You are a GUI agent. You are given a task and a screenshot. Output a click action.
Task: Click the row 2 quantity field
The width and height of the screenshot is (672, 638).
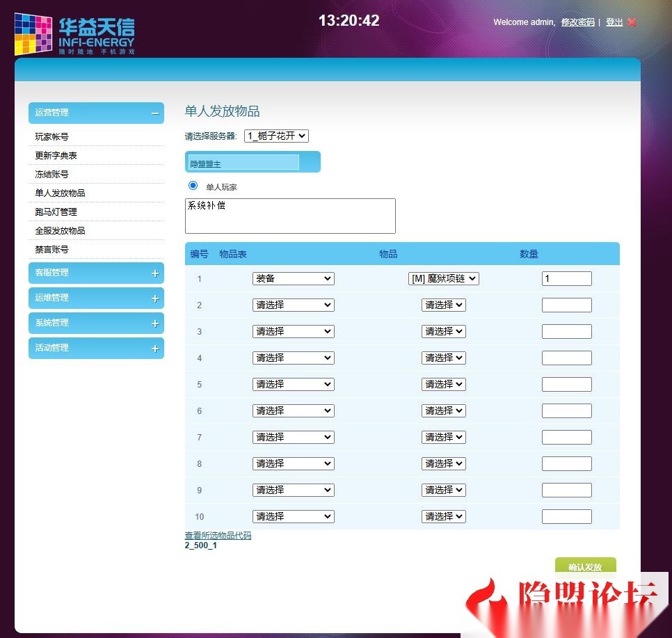[566, 305]
